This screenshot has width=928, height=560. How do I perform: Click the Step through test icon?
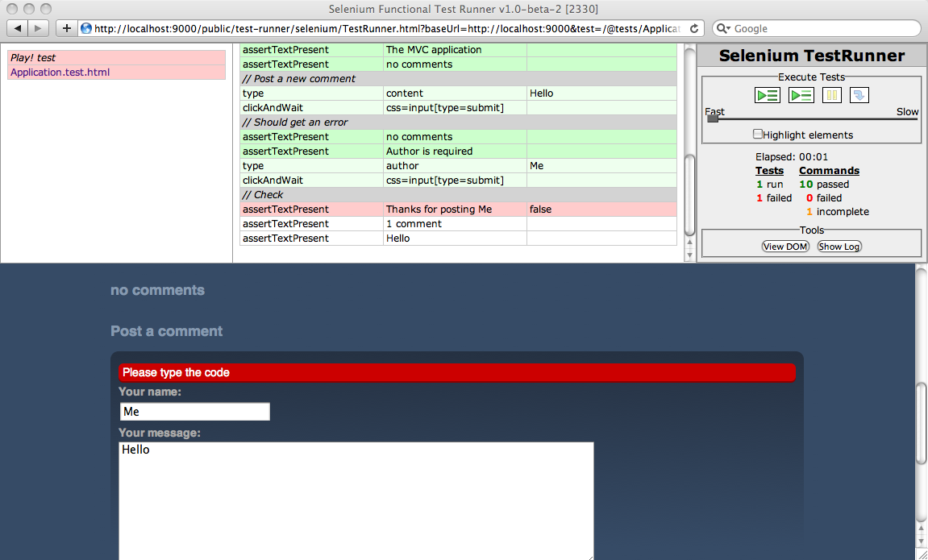859,95
